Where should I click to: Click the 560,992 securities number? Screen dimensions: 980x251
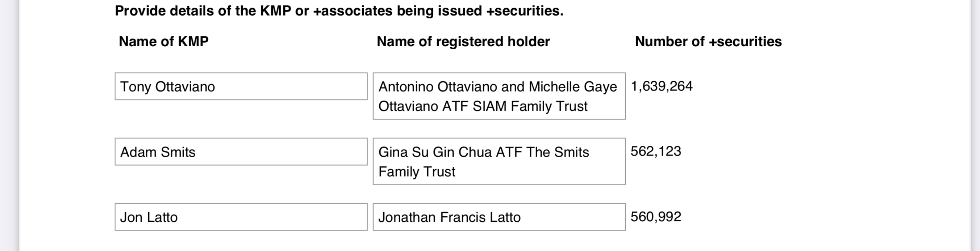[x=656, y=217]
